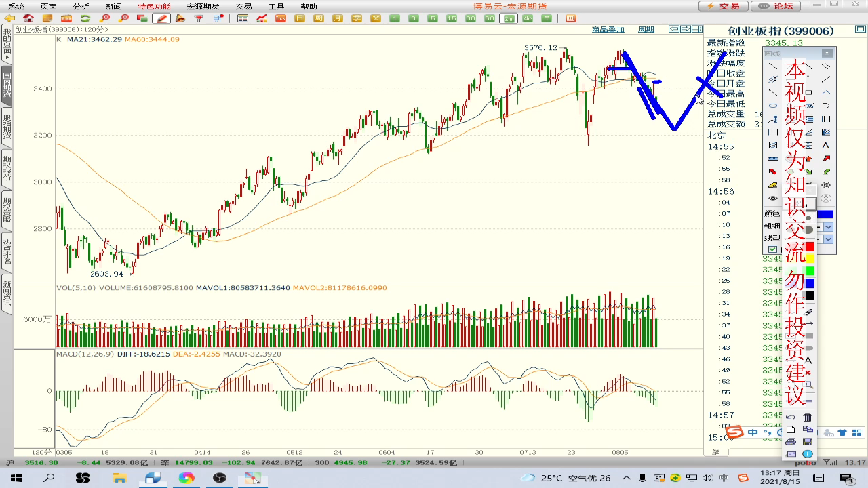
Task: Open the 线型 line style dropdown
Action: point(828,239)
